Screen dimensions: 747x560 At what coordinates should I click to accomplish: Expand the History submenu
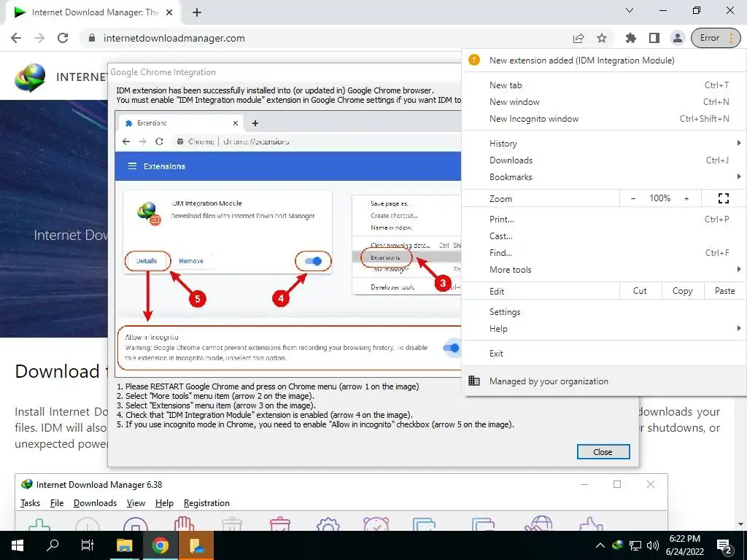click(604, 144)
